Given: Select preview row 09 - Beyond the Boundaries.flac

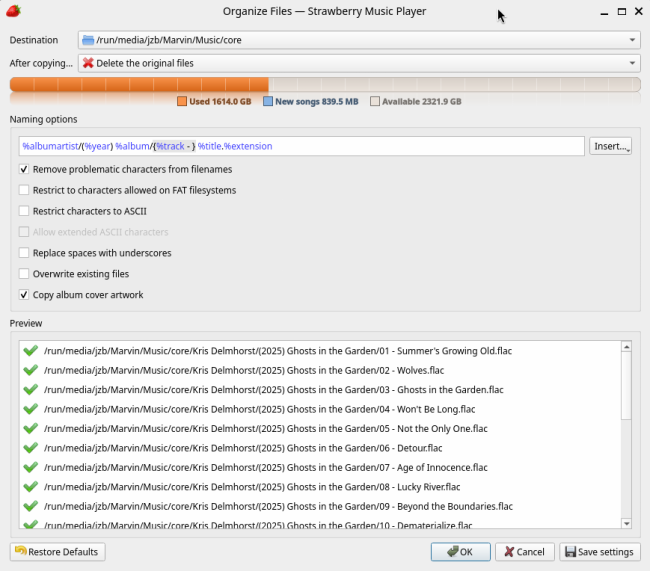Looking at the screenshot, I should 320,506.
